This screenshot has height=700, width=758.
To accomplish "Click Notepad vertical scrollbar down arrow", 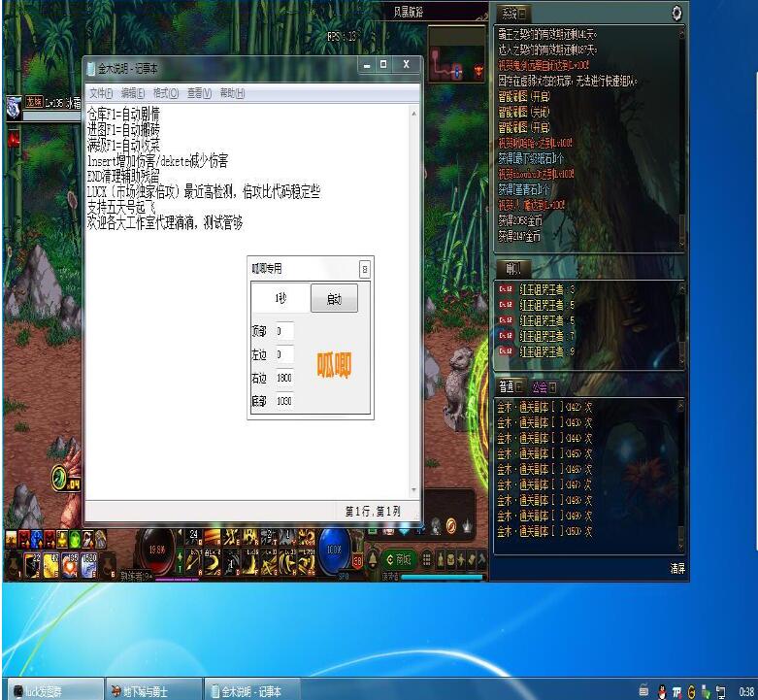I will (413, 490).
